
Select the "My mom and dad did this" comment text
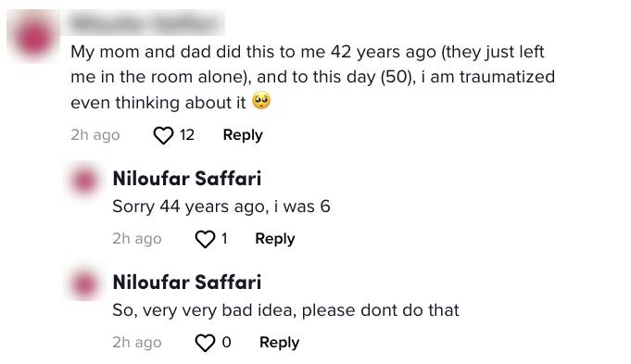click(x=312, y=77)
